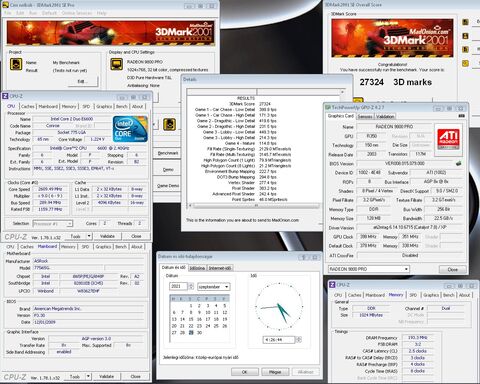The height and width of the screenshot is (384, 480).
Task: Click the GPU-Z screenshot camera icon
Action: pyautogui.click(x=461, y=116)
